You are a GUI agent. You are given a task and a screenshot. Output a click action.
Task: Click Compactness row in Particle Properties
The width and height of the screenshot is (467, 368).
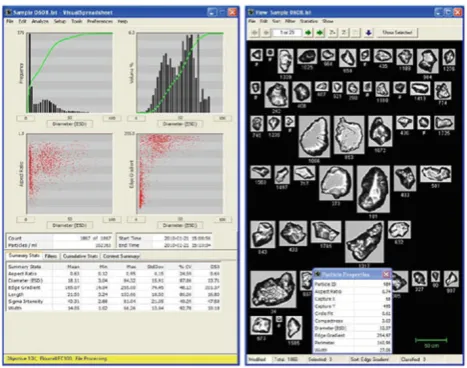[x=352, y=321]
